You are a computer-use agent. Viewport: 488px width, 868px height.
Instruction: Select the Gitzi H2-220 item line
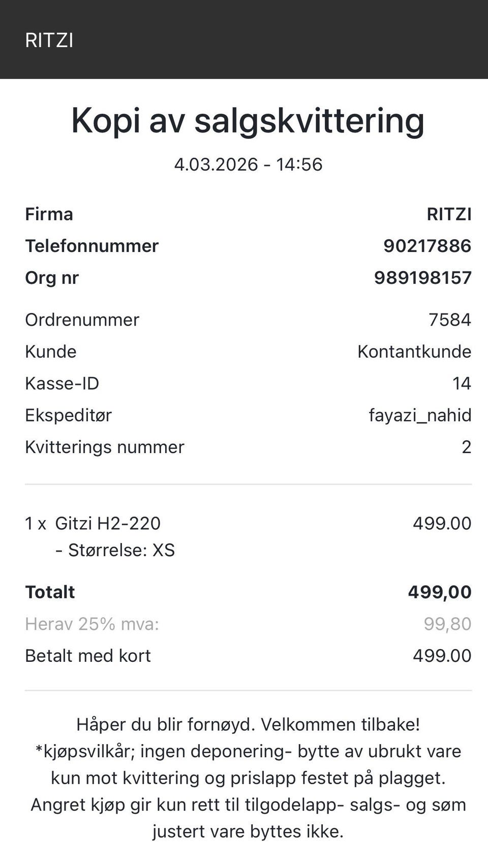click(x=93, y=523)
